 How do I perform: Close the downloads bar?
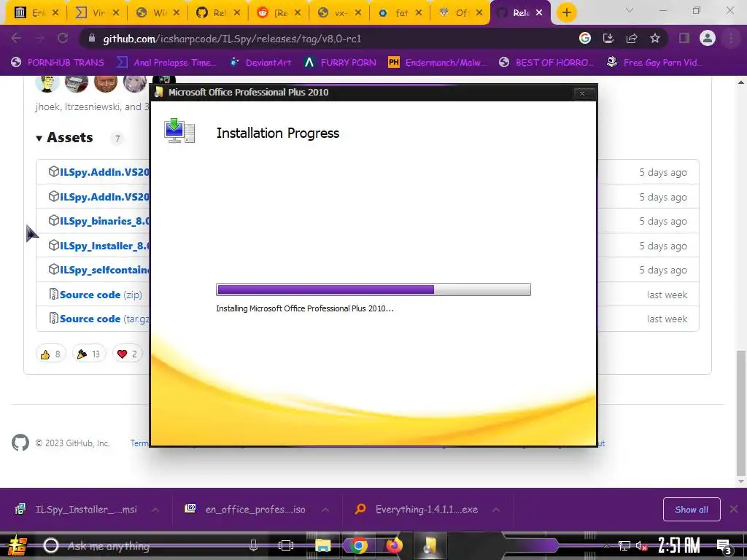pyautogui.click(x=734, y=510)
